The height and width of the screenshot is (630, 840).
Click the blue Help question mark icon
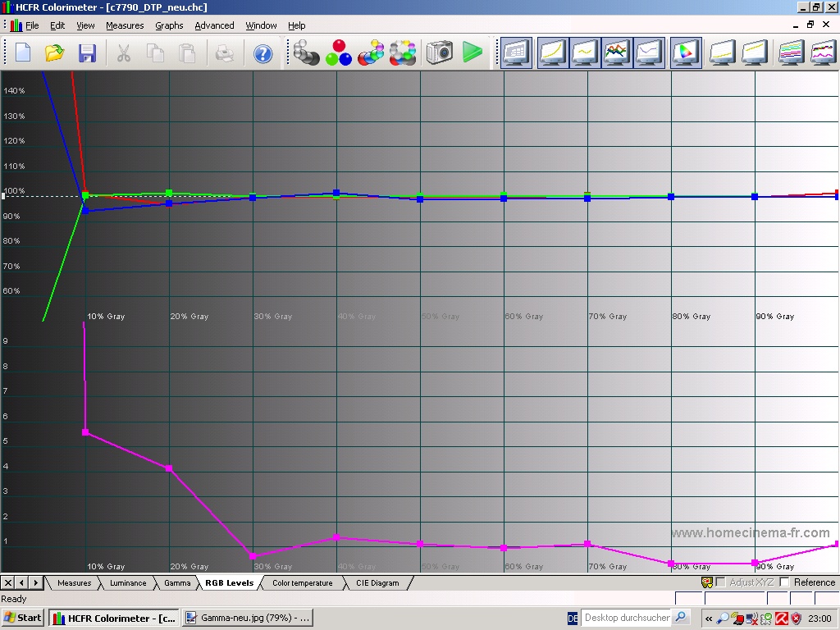(262, 53)
